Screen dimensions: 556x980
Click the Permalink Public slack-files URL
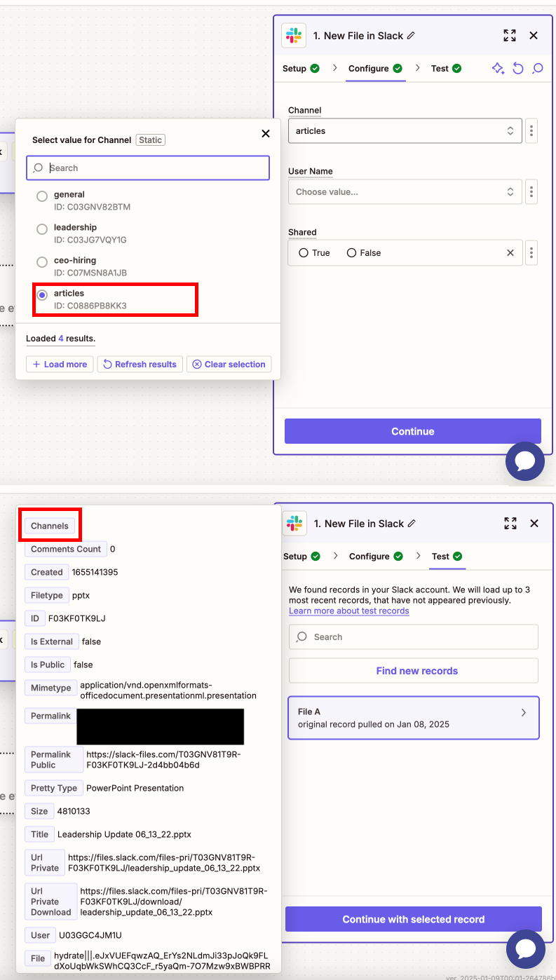point(163,760)
